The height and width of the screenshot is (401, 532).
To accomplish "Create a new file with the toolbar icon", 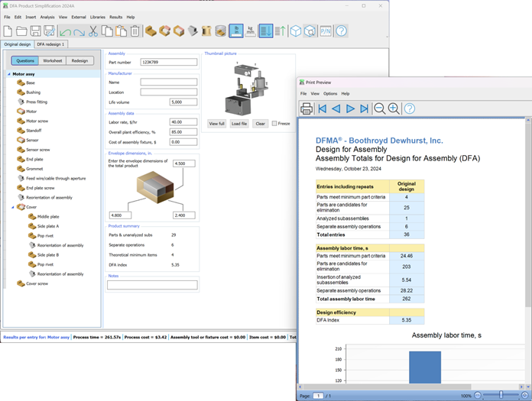I will [x=8, y=31].
